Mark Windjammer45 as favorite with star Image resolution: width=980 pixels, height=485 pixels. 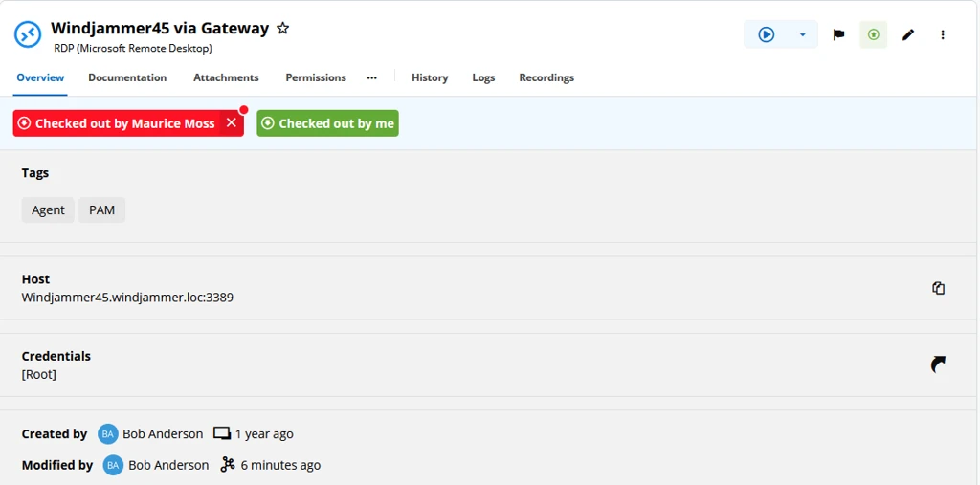(283, 28)
